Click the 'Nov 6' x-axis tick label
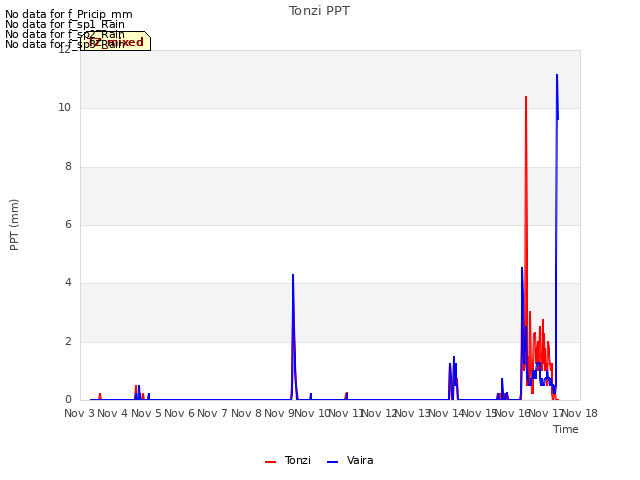 click(179, 413)
